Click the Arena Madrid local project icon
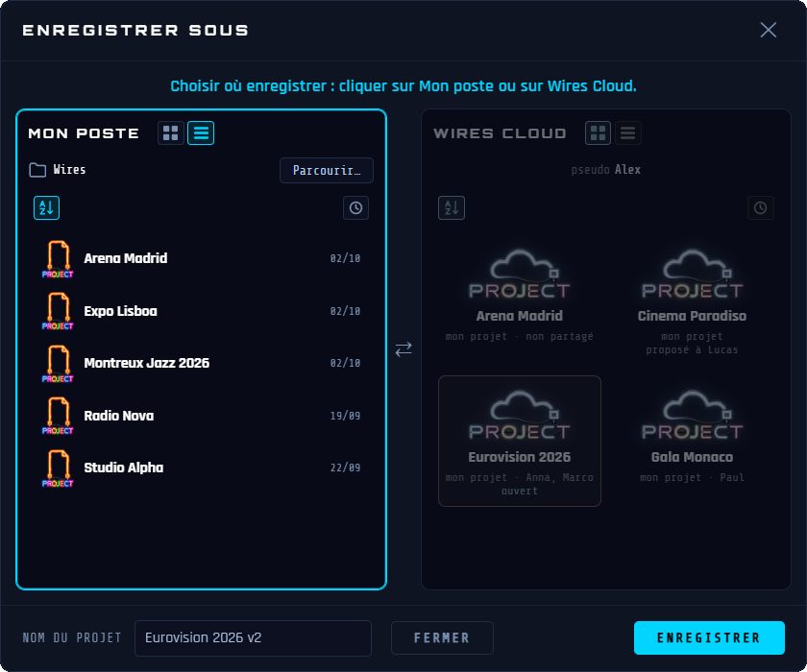This screenshot has width=807, height=672. point(58,258)
